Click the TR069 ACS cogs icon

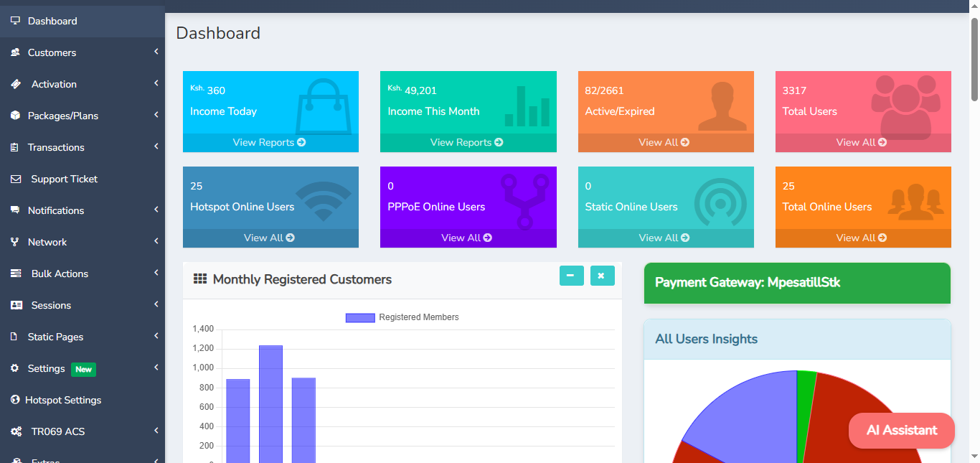click(17, 431)
